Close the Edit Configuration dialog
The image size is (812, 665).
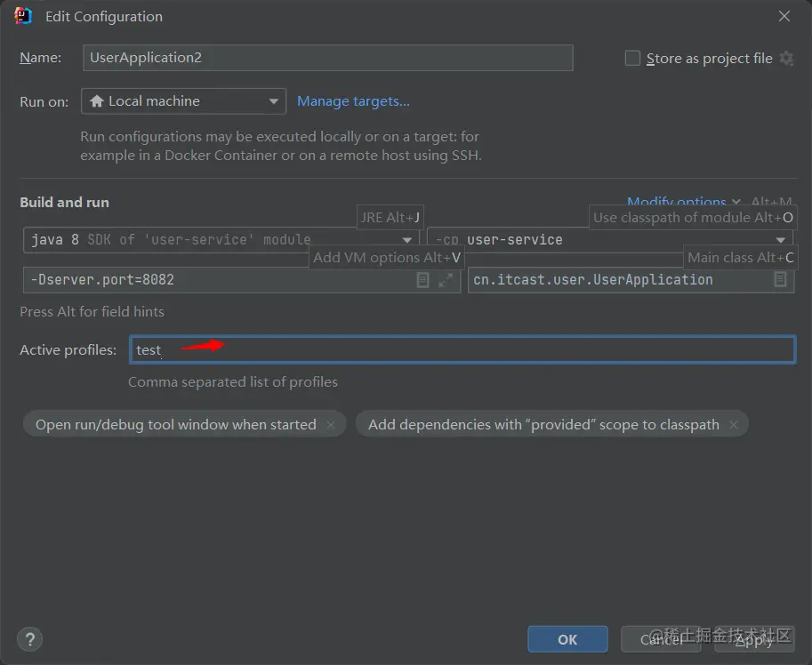point(784,16)
